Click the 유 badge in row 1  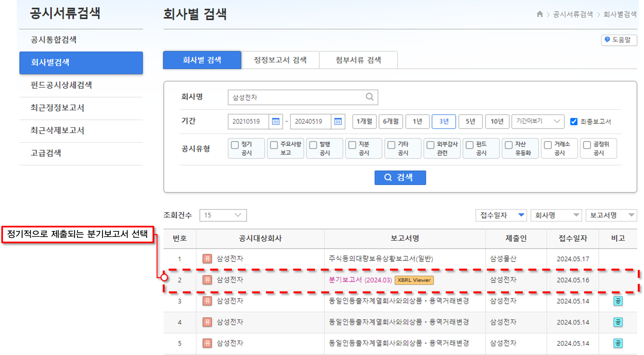point(207,259)
